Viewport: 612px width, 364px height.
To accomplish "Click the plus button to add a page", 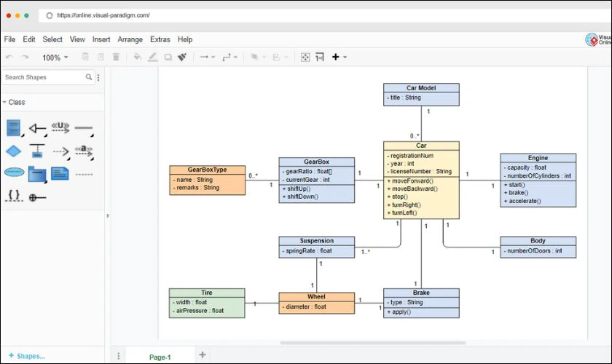I will pyautogui.click(x=203, y=355).
